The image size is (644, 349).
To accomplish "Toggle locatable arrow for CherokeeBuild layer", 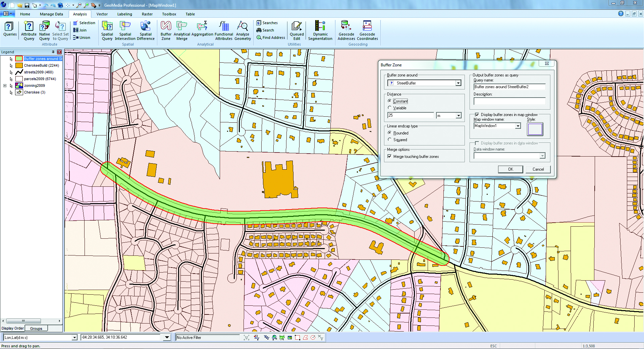I will (x=11, y=66).
